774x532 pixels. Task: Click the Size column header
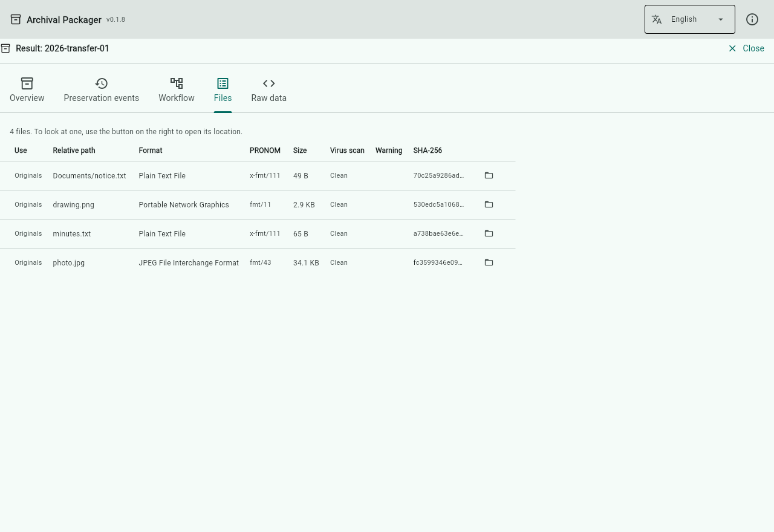[300, 151]
